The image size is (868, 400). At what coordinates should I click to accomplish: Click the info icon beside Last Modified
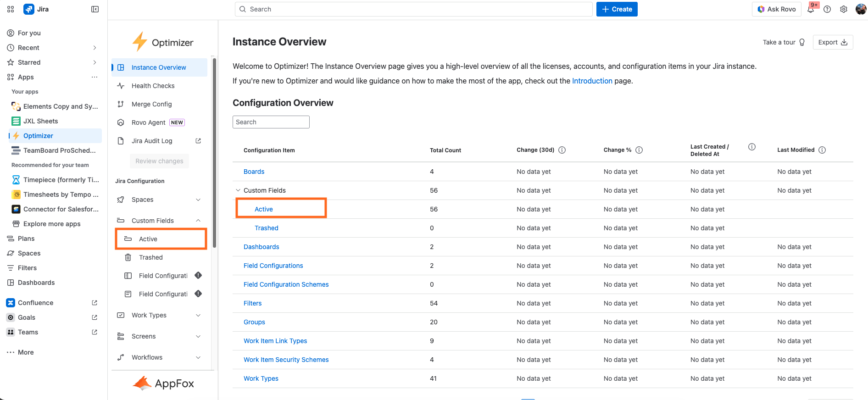(822, 150)
